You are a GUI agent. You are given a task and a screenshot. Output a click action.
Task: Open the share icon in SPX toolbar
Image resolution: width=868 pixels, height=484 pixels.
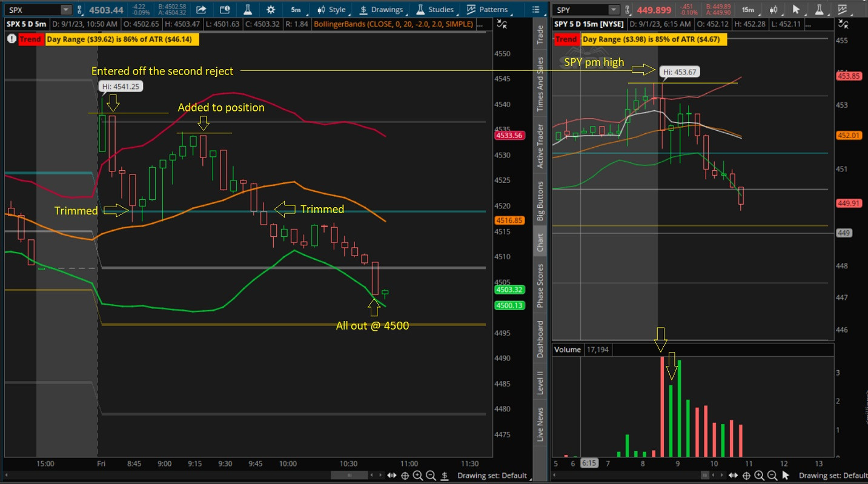(202, 10)
